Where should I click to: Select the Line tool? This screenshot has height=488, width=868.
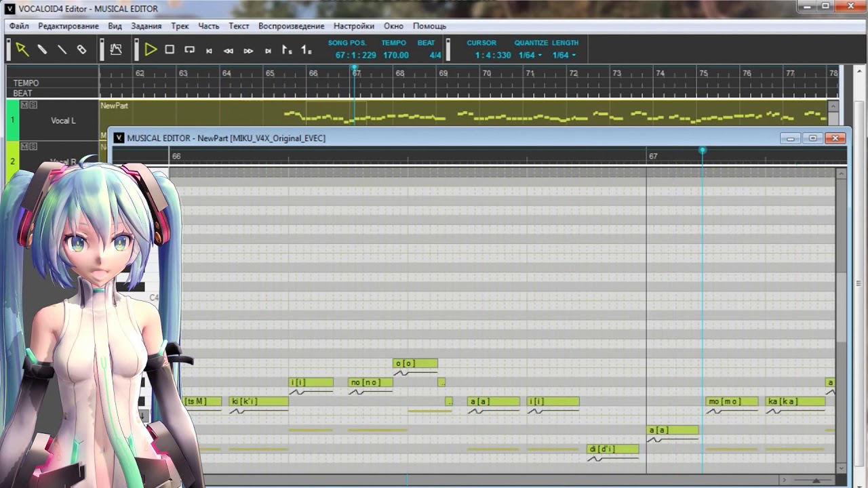coord(62,49)
